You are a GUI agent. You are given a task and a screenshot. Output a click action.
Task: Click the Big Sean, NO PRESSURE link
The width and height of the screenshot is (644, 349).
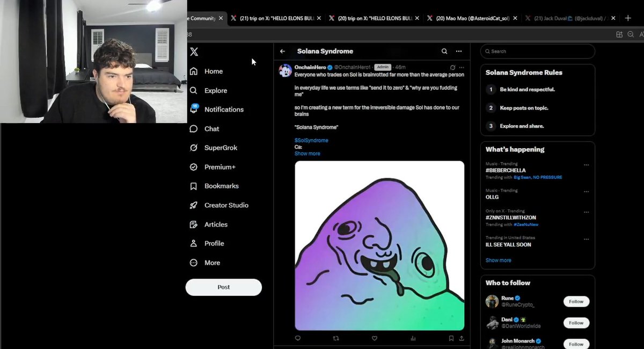point(538,177)
